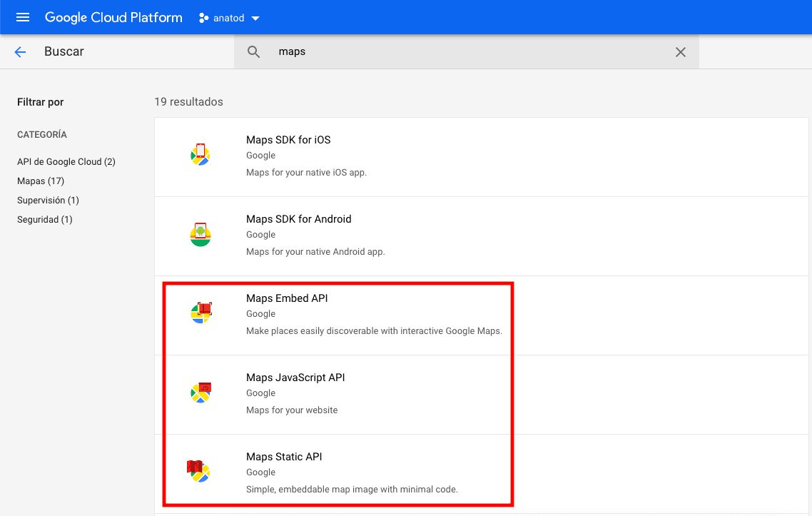Filter results by Mapas category
The height and width of the screenshot is (516, 812).
pos(41,181)
